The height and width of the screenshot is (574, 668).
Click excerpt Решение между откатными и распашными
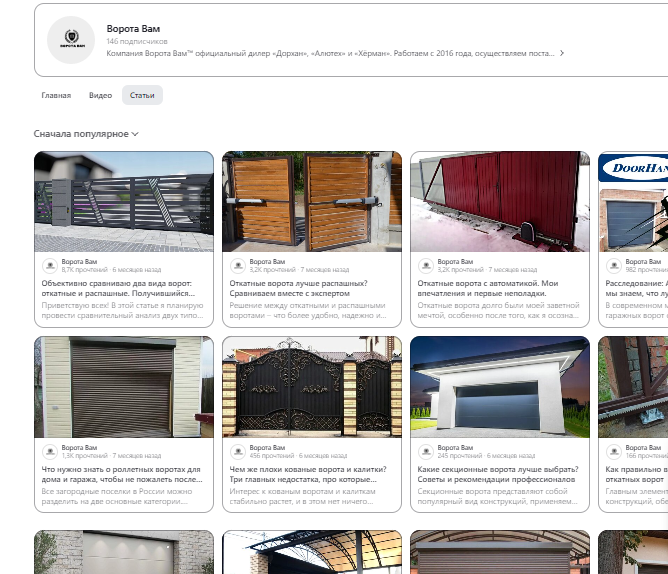[x=308, y=310]
